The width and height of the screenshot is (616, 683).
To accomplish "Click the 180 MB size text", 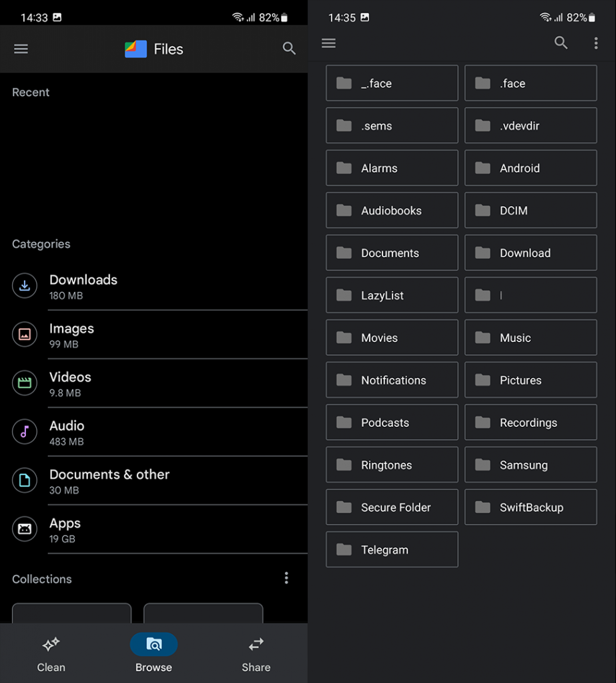I will tap(66, 295).
